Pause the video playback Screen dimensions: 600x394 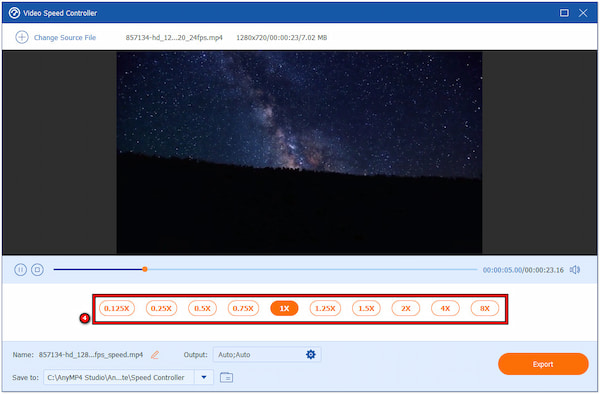(20, 270)
